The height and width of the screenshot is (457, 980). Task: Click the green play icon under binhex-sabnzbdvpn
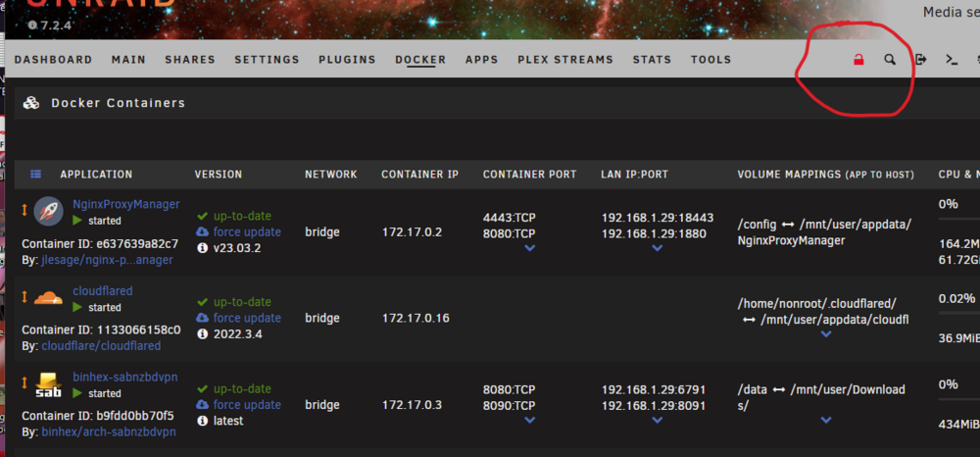77,393
